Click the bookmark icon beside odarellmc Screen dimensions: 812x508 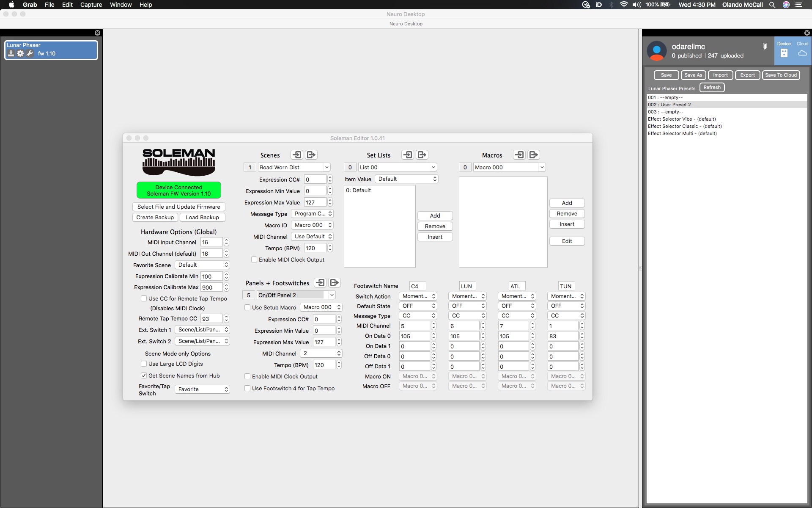pyautogui.click(x=765, y=46)
